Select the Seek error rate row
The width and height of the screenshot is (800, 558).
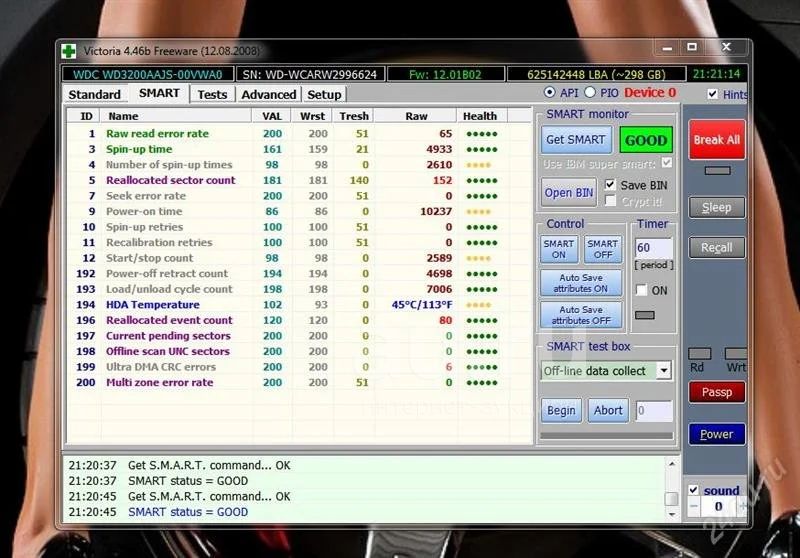point(298,196)
